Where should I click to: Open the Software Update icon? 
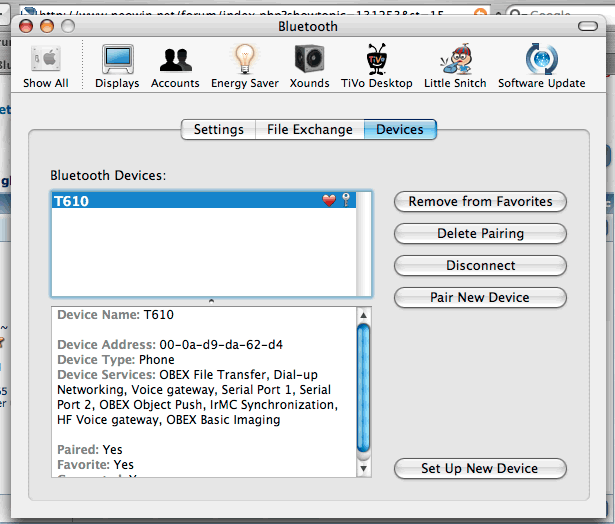[541, 60]
